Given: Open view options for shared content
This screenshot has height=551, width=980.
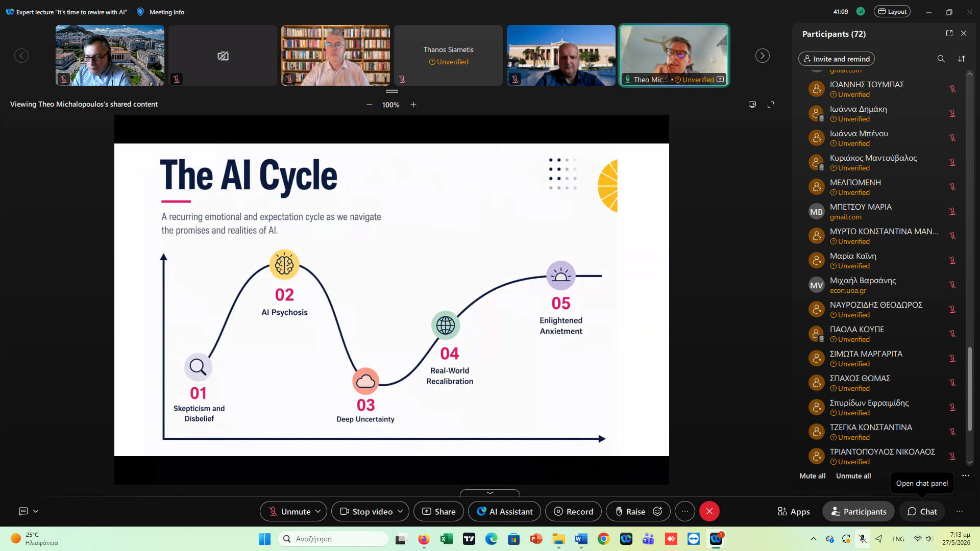Looking at the screenshot, I should click(752, 105).
